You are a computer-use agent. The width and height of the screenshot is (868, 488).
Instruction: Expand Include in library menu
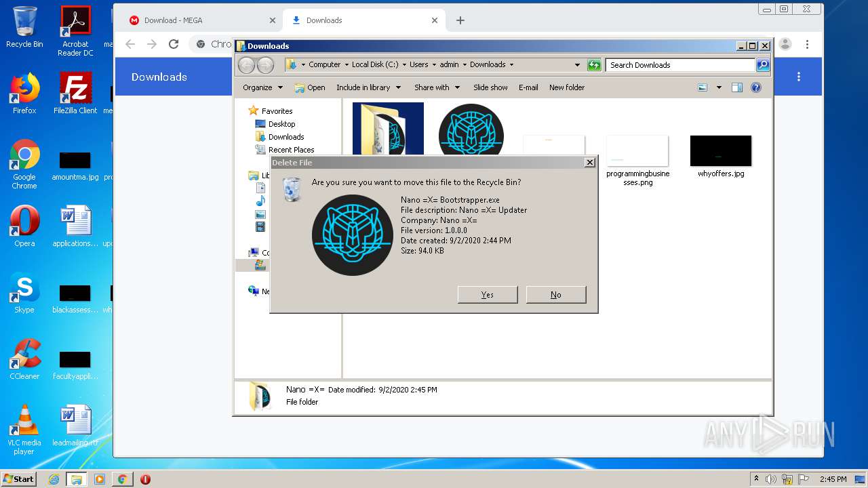[x=368, y=87]
